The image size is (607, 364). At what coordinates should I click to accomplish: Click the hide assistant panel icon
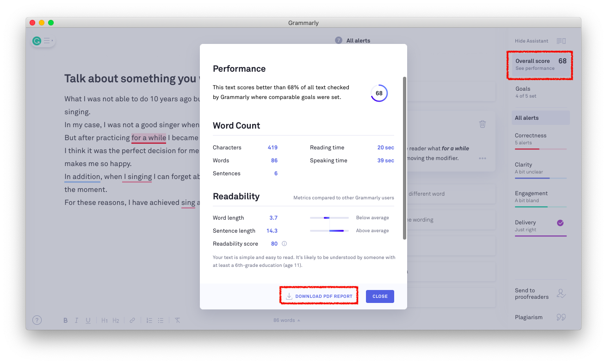561,41
